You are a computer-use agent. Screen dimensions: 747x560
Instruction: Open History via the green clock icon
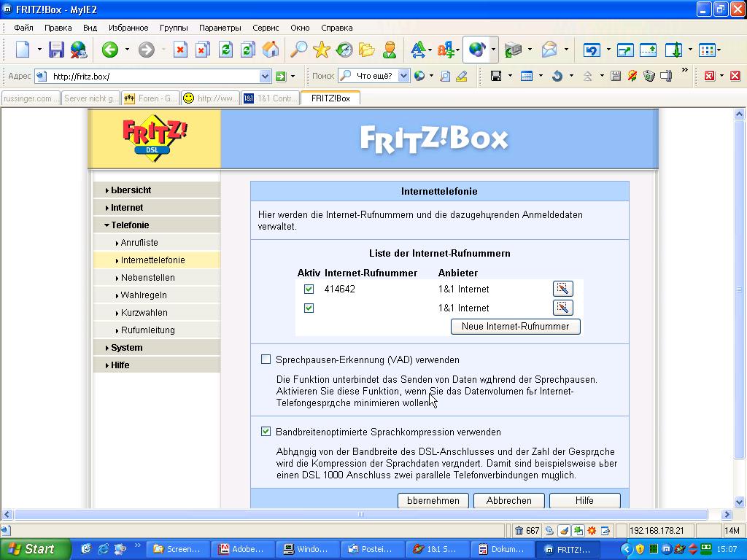(344, 50)
